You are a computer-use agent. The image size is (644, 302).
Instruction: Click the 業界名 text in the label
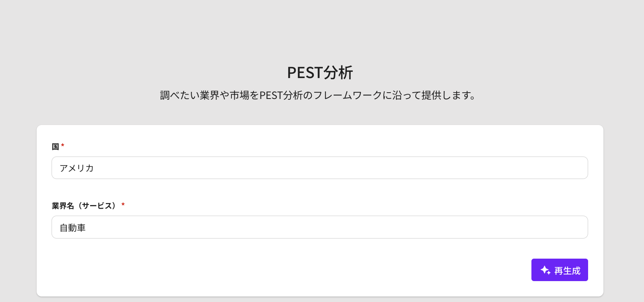(x=63, y=206)
